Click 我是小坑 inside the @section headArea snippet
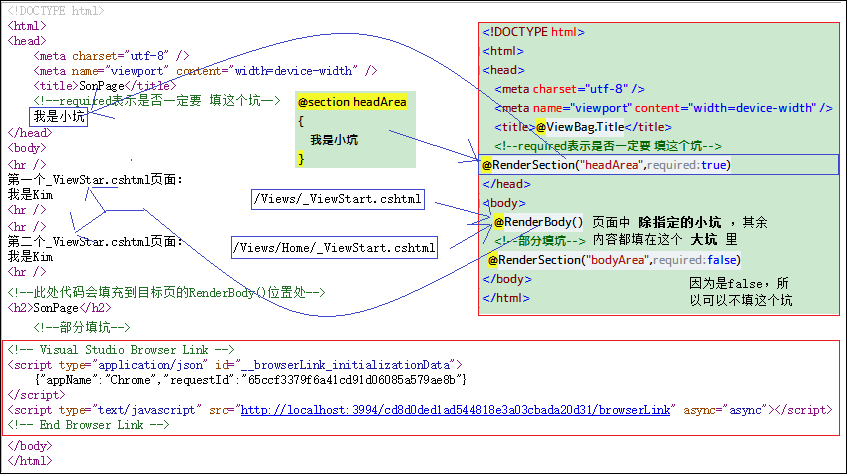The image size is (847, 474). coord(334,140)
